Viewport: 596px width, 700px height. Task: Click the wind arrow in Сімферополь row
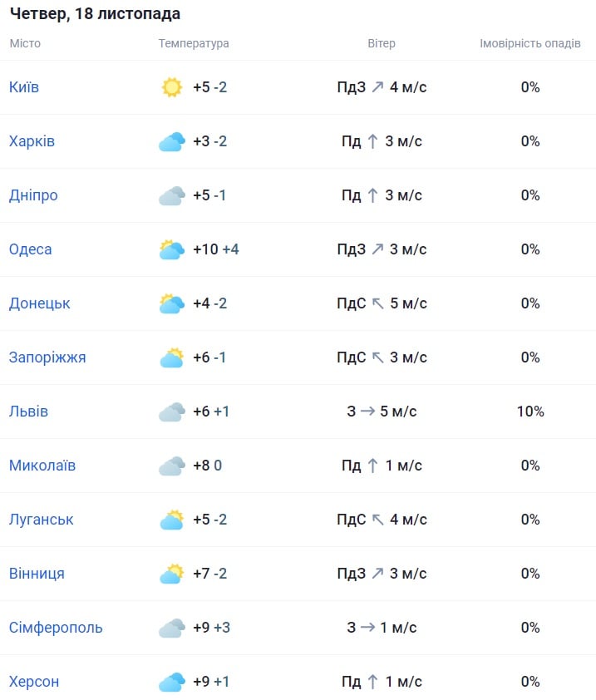[x=367, y=628]
